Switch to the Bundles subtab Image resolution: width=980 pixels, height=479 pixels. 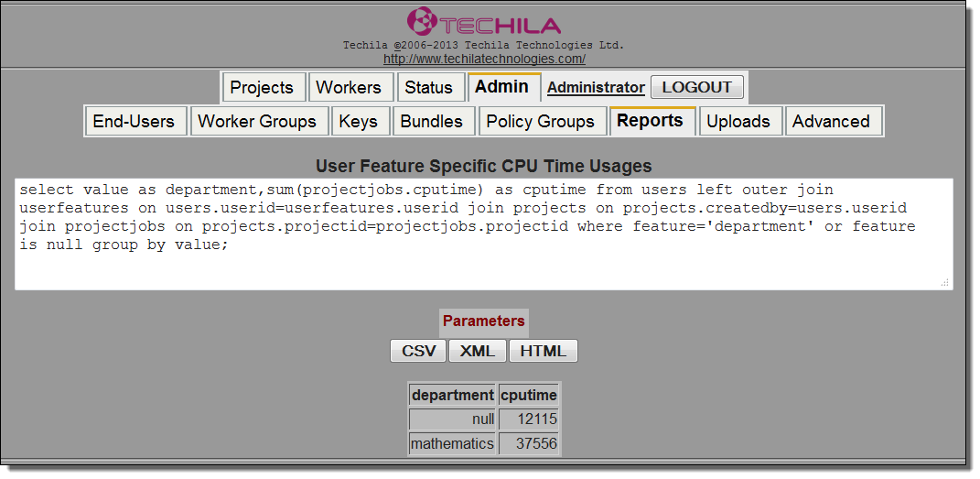point(432,122)
